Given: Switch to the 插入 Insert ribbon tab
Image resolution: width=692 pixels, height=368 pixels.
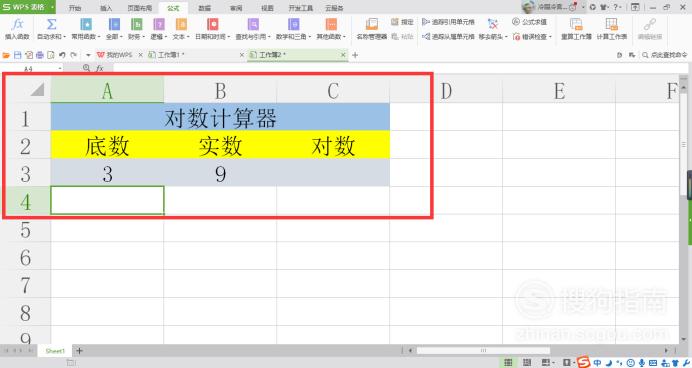Looking at the screenshot, I should coord(106,8).
